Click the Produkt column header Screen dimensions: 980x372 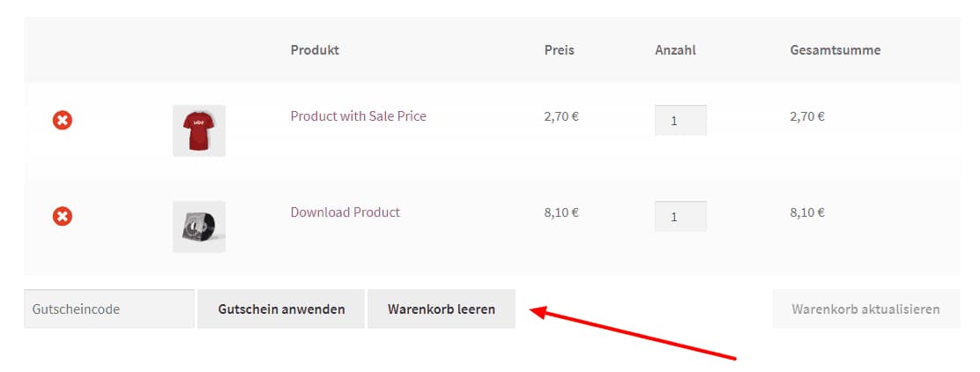tap(315, 50)
